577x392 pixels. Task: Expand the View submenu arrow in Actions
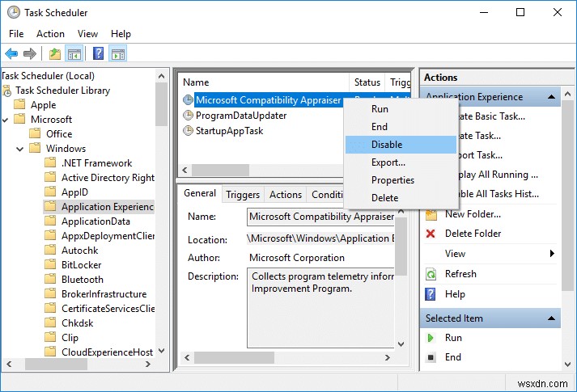[552, 254]
